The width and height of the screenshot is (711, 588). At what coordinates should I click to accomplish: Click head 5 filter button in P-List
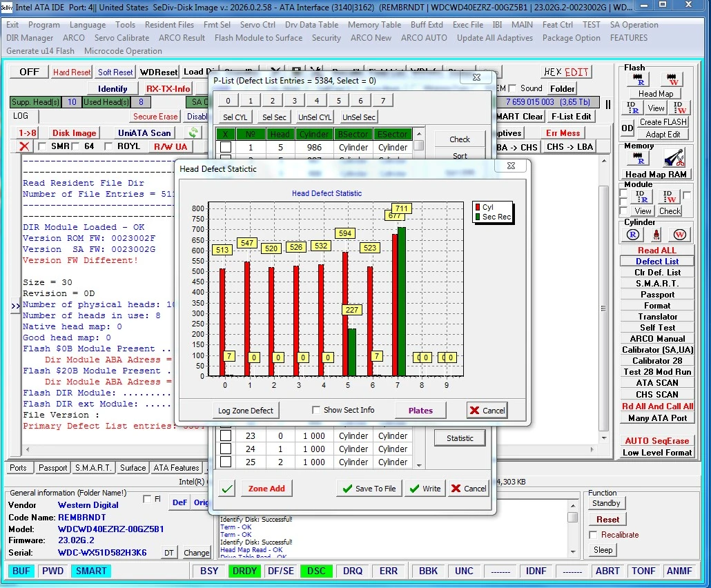tap(338, 101)
